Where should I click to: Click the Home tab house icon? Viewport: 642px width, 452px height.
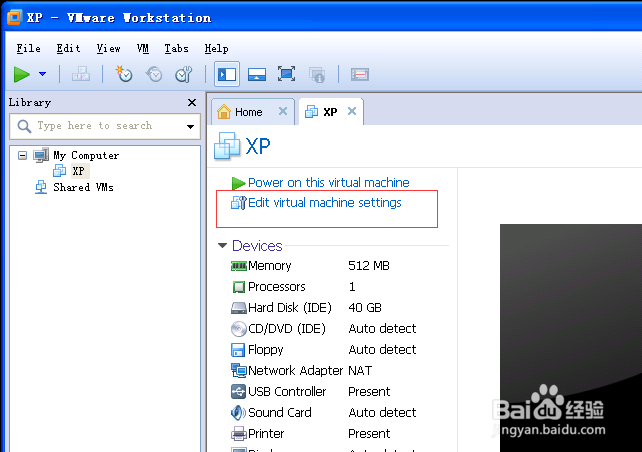tap(224, 111)
